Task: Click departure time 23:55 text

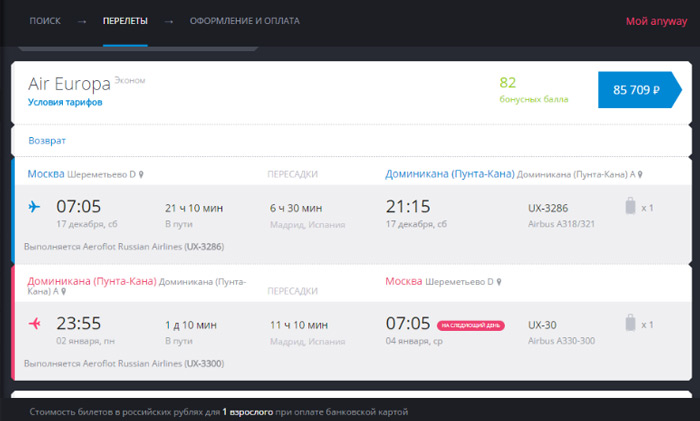Action: pyautogui.click(x=79, y=323)
